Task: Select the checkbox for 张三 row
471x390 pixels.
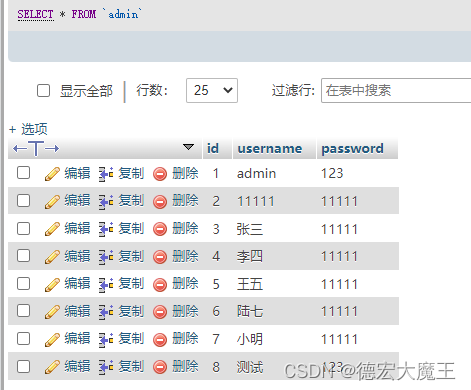Action: (23, 228)
